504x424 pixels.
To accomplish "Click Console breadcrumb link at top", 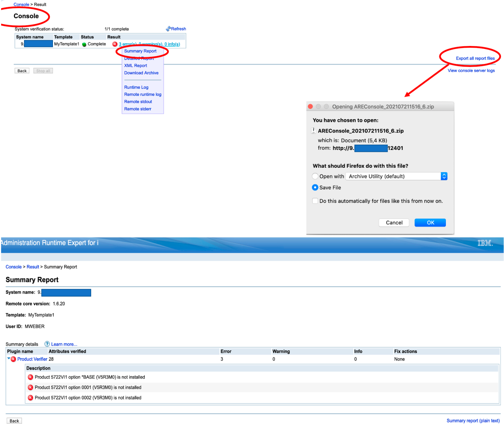I will (21, 4).
